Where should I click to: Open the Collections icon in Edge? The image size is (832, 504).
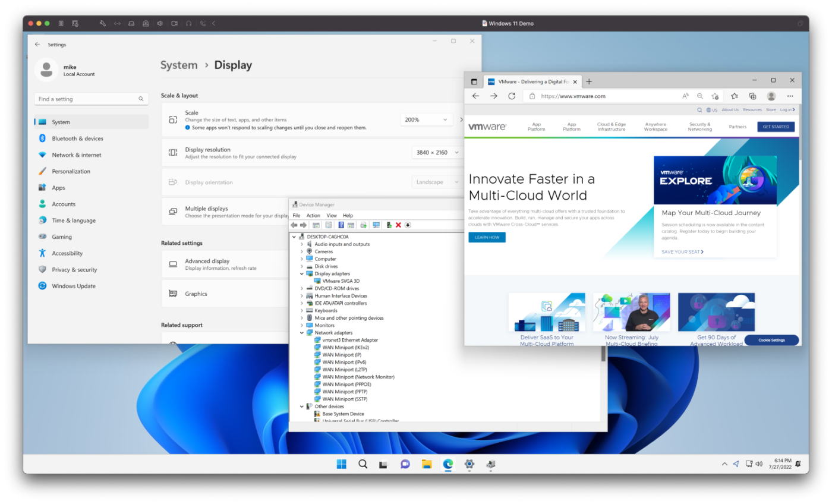click(752, 96)
